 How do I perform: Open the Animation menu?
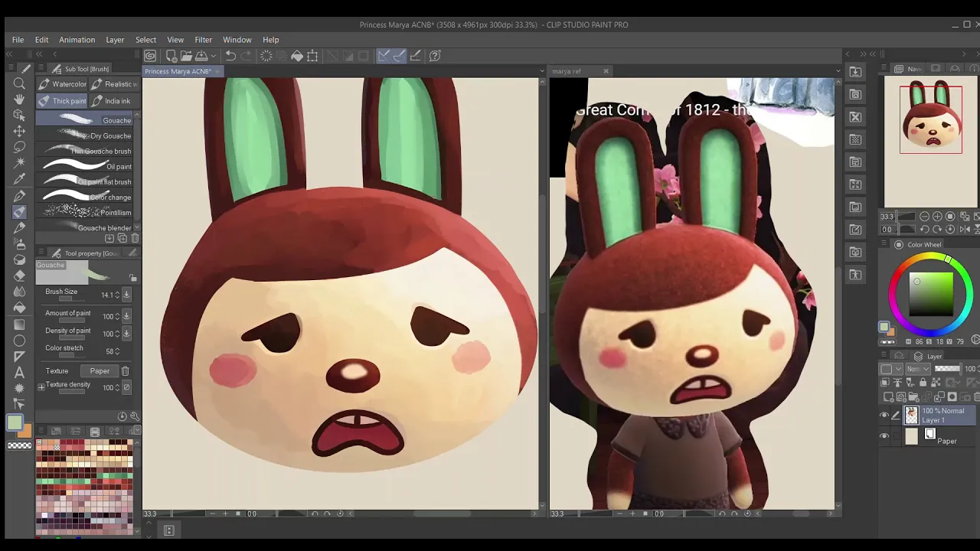coord(77,40)
